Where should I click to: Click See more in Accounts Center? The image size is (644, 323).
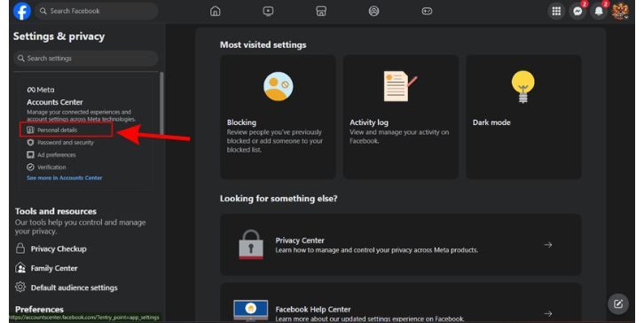pyautogui.click(x=65, y=178)
